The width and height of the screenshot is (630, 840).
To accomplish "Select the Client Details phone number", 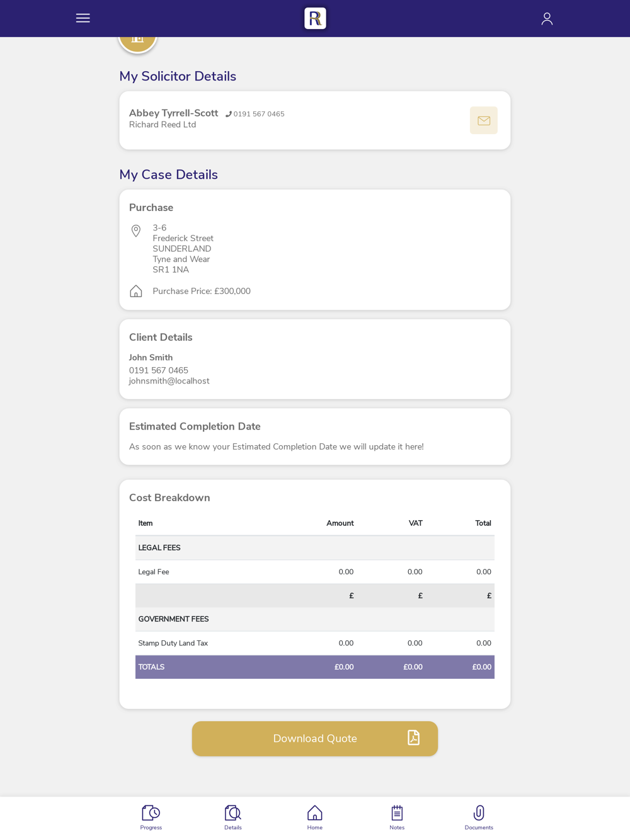I will click(159, 370).
